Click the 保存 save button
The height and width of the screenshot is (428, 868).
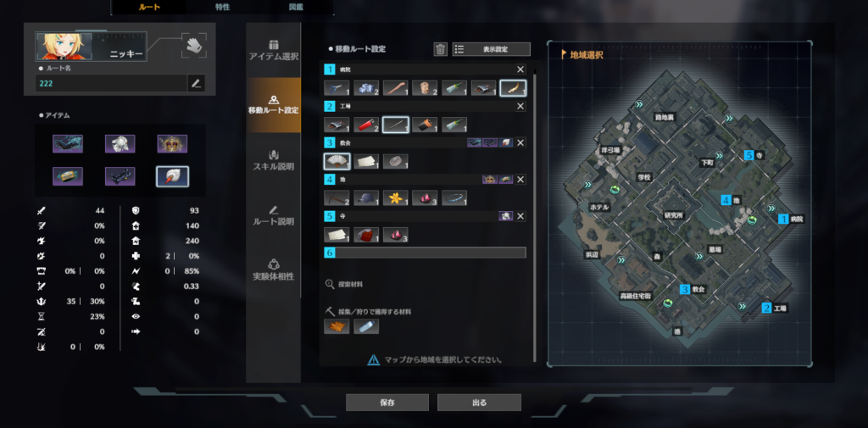[387, 403]
